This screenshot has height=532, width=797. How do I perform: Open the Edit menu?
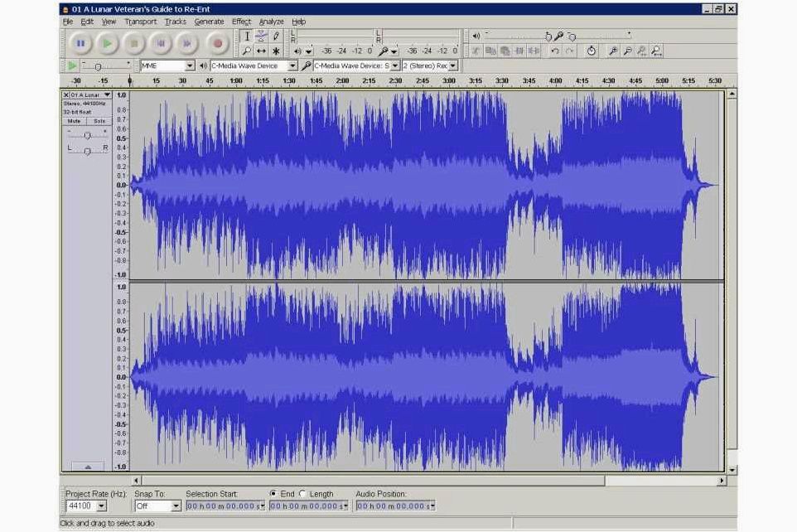(x=87, y=22)
